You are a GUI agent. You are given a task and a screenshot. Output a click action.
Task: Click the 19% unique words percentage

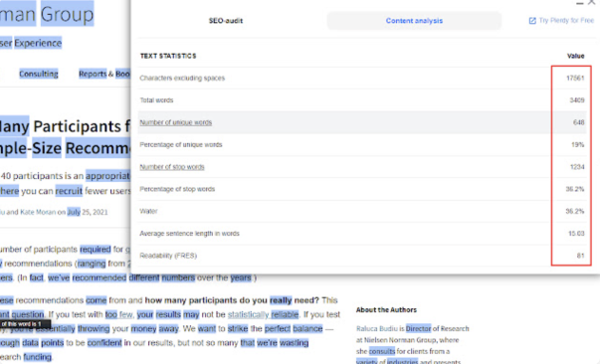click(x=578, y=144)
